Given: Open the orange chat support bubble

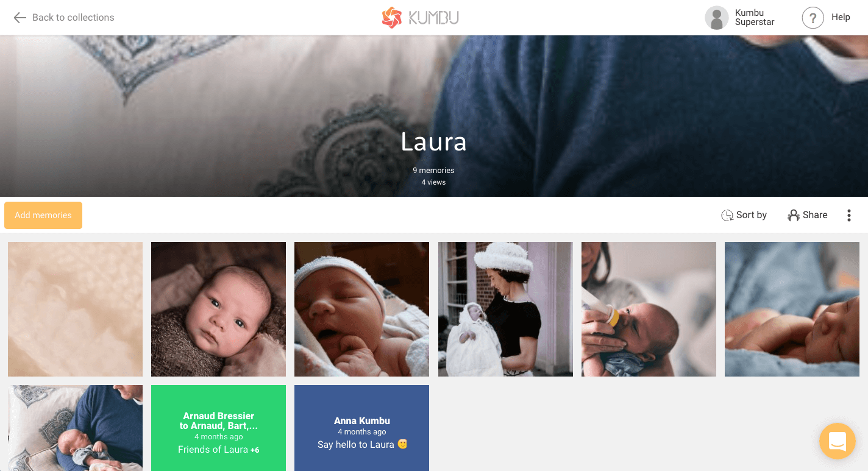Looking at the screenshot, I should pyautogui.click(x=838, y=441).
